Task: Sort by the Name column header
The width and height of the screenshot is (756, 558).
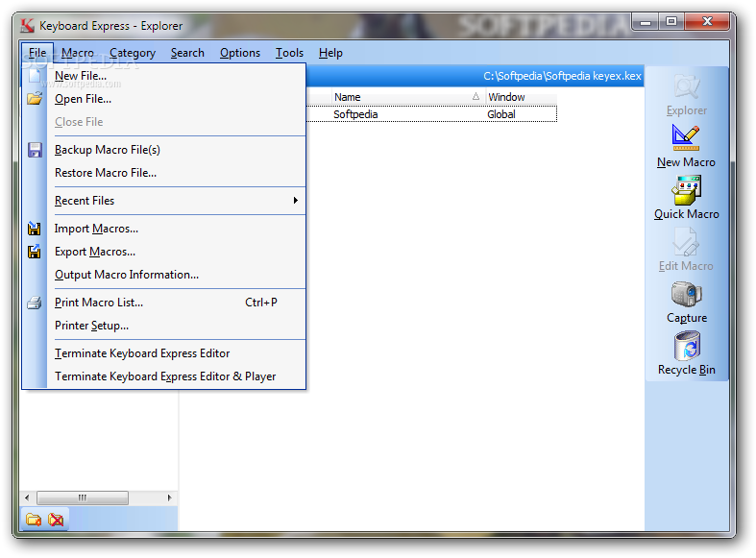Action: click(x=408, y=97)
